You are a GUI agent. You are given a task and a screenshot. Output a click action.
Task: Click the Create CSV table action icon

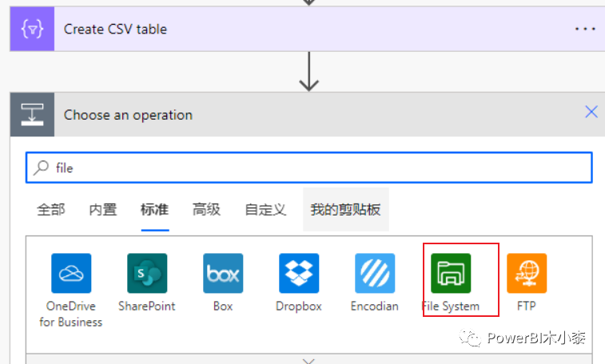coord(33,29)
